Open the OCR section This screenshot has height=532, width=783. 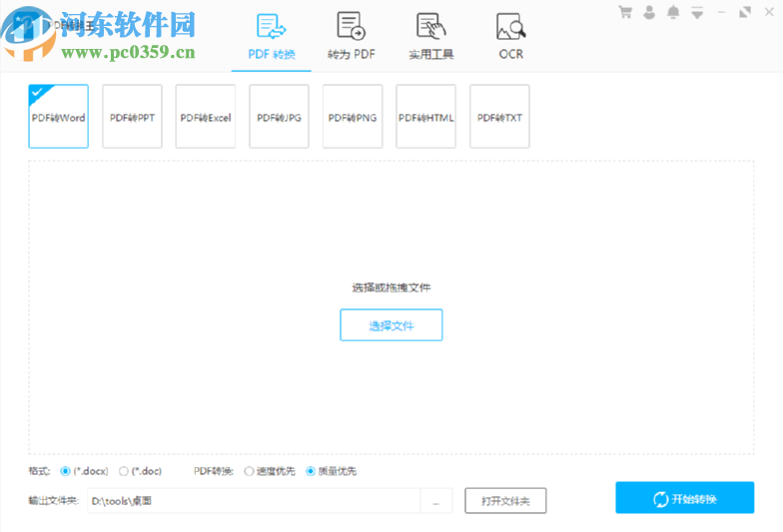[510, 36]
